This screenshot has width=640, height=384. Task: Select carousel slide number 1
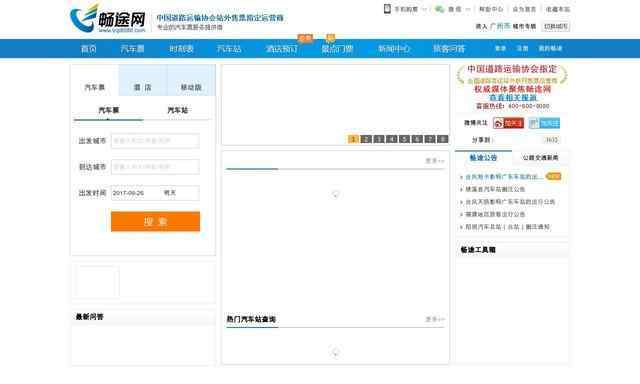click(x=353, y=139)
